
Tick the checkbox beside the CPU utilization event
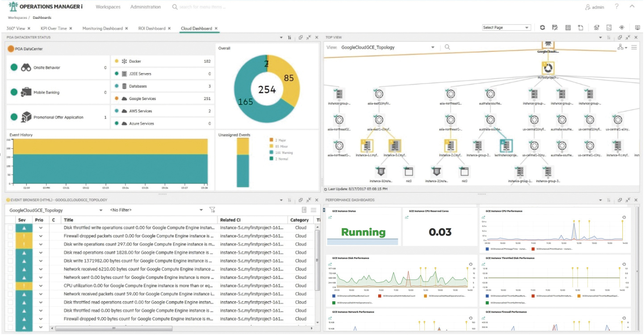click(x=10, y=286)
